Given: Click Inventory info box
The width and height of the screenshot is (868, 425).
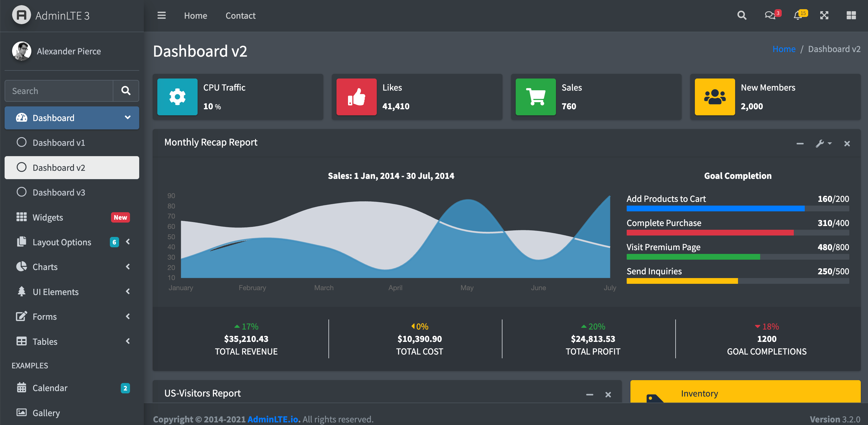Looking at the screenshot, I should (745, 392).
